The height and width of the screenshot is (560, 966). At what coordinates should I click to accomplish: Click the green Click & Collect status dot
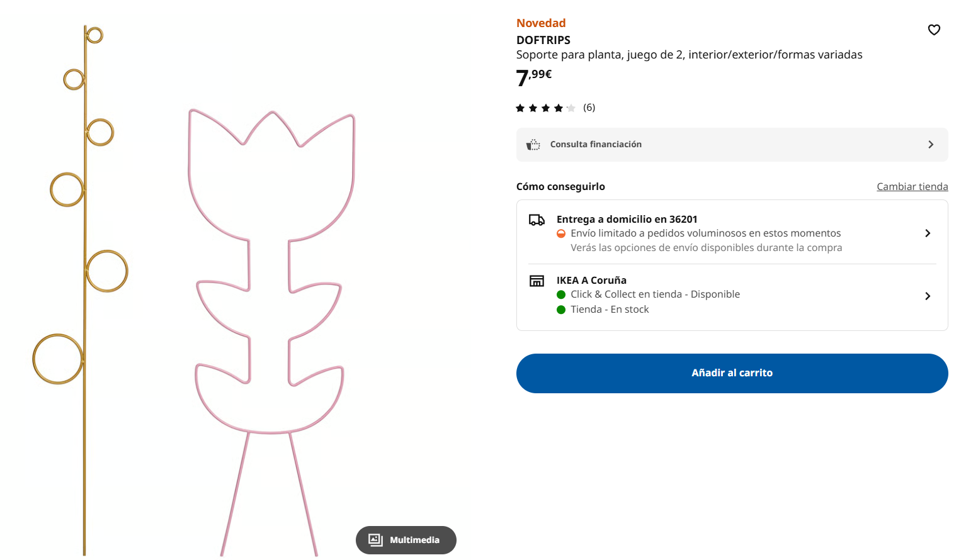561,294
